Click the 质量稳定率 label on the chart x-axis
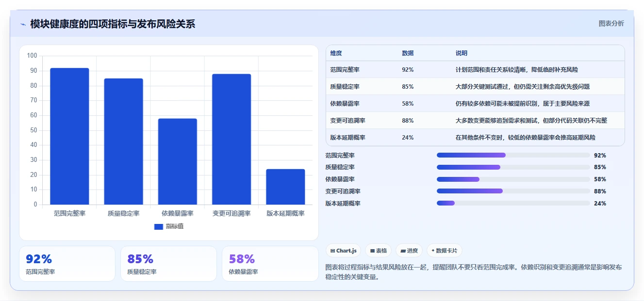The image size is (644, 301). (x=123, y=213)
